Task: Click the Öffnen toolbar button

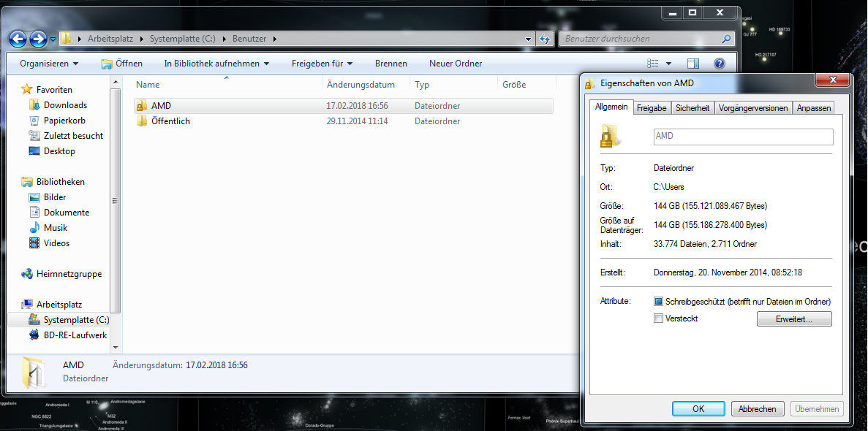Action: point(122,64)
